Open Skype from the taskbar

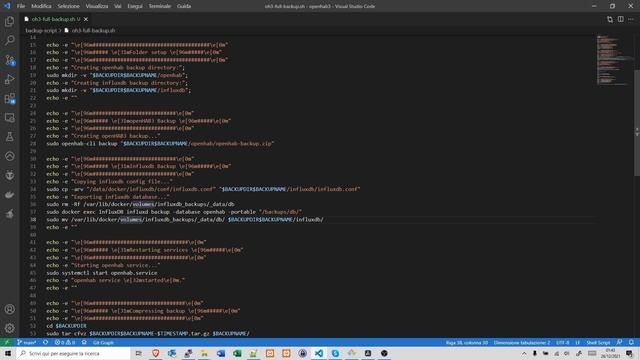tap(335, 353)
